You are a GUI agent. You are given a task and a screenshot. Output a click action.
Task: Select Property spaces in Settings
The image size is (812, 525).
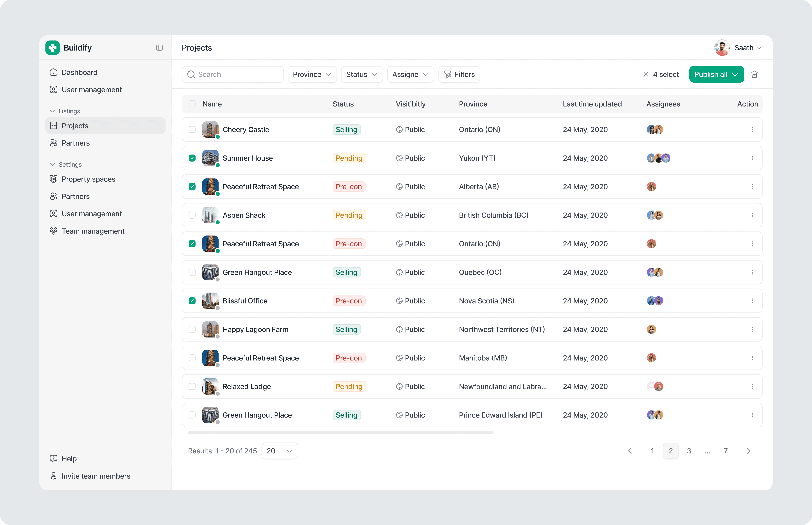pos(88,179)
